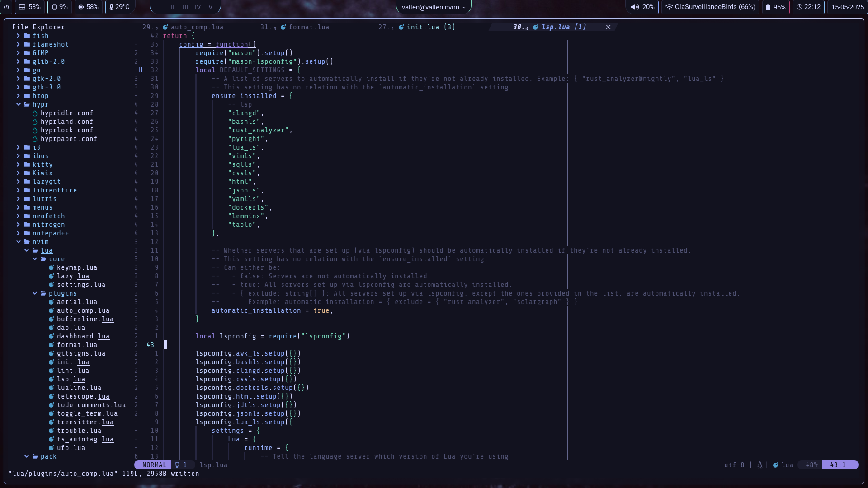Click the volume speaker icon showing 20%
The height and width of the screenshot is (488, 868).
tap(635, 7)
